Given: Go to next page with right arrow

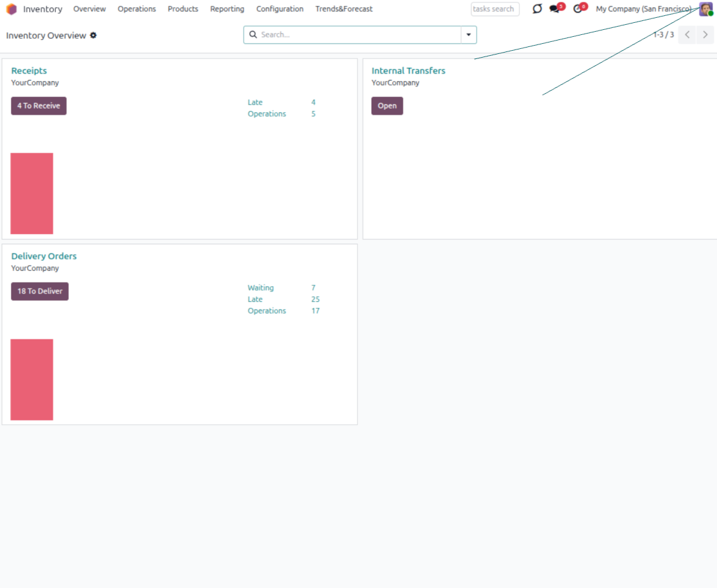Looking at the screenshot, I should click(705, 35).
